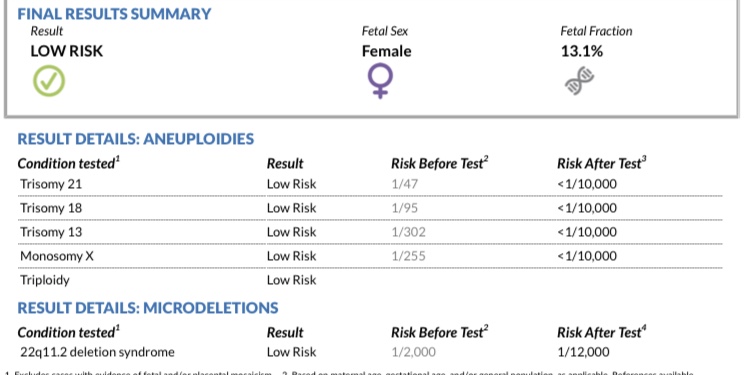The width and height of the screenshot is (750, 375).
Task: Click the green low risk checkmark icon
Action: (x=49, y=81)
